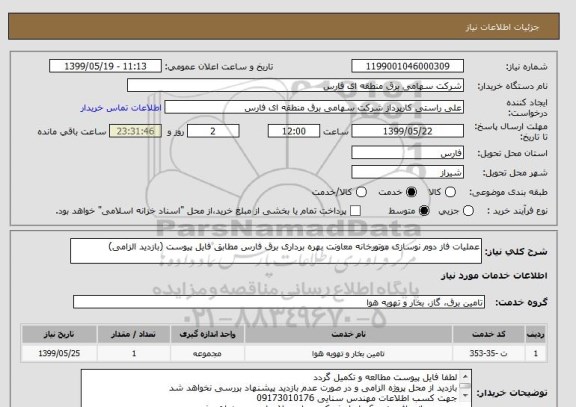Image resolution: width=576 pixels, height=407 pixels.
Task: Click the گروه خدمت field
Action: [x=279, y=302]
